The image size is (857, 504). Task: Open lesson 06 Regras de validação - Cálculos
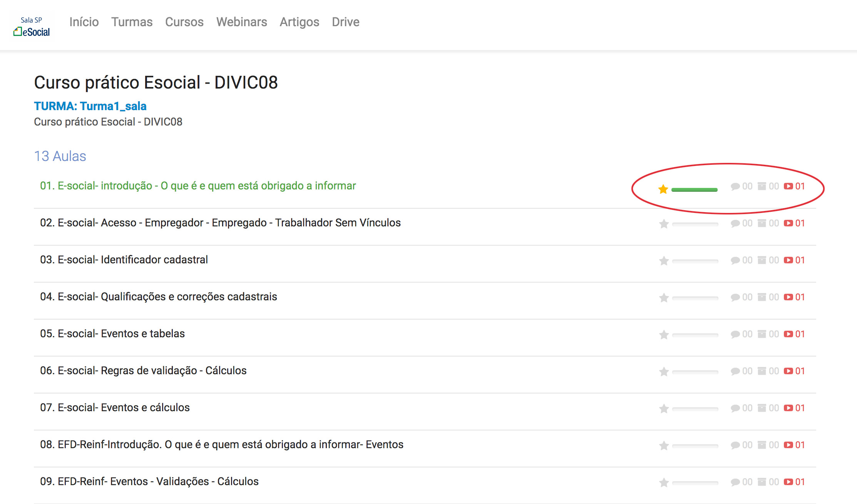click(143, 370)
